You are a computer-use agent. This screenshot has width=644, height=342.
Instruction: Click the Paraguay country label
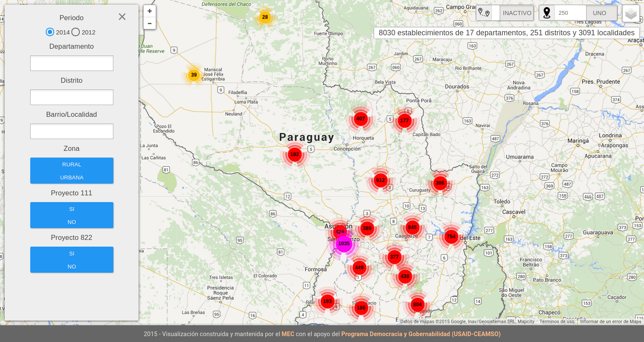(x=307, y=137)
